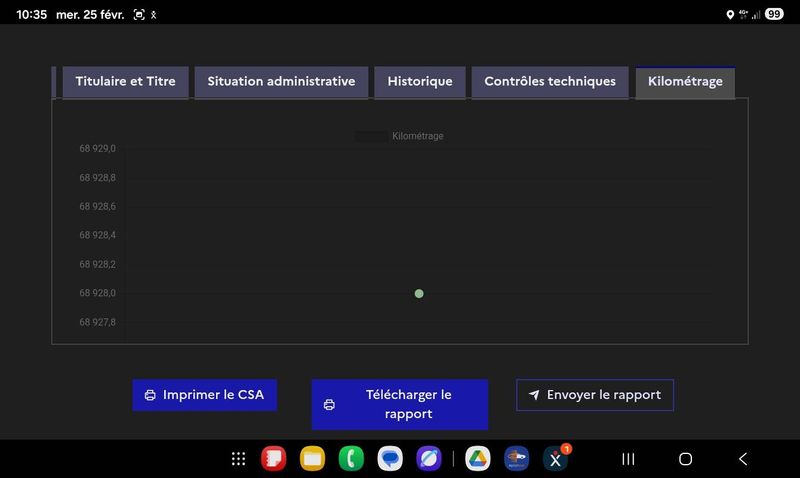Viewport: 800px width, 478px height.
Task: Open the Samsung Internet browser
Action: [429, 459]
